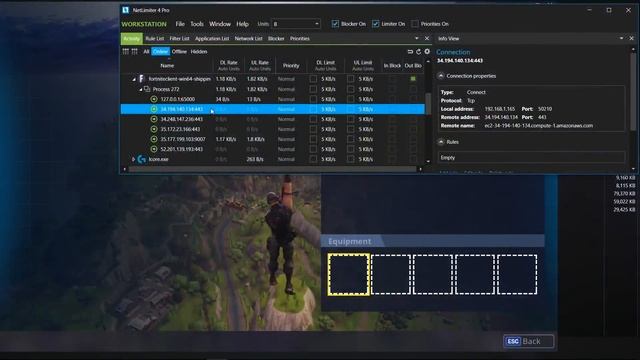Sort by the Priority column header

pos(291,65)
